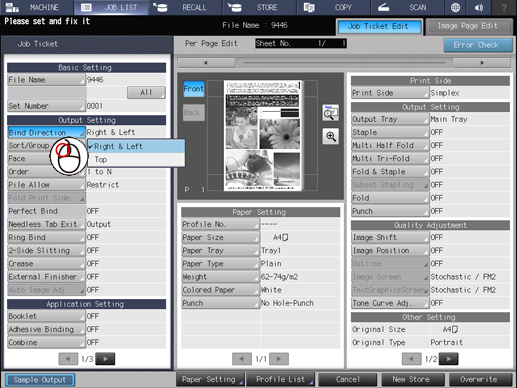The height and width of the screenshot is (388, 517).
Task: Click Cancel button
Action: [x=347, y=380]
